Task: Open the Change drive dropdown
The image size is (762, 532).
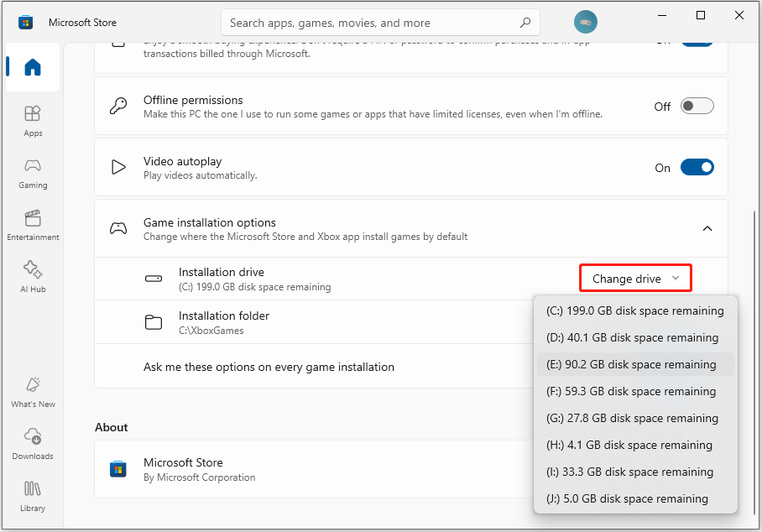Action: [x=635, y=279]
